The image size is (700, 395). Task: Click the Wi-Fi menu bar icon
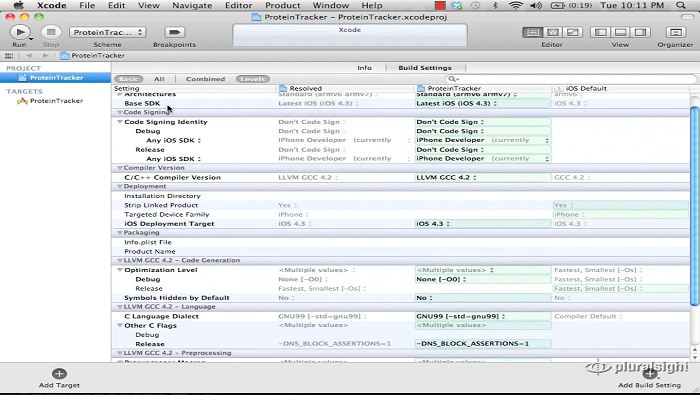[516, 5]
